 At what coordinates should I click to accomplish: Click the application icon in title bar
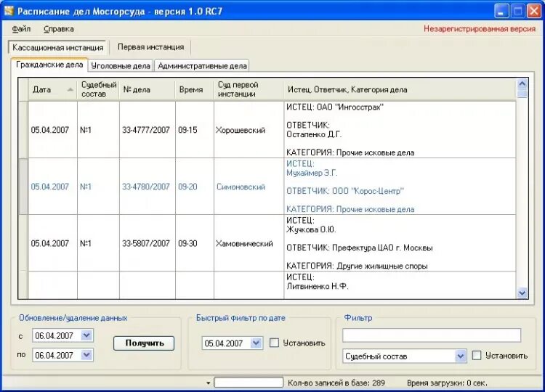(x=8, y=11)
